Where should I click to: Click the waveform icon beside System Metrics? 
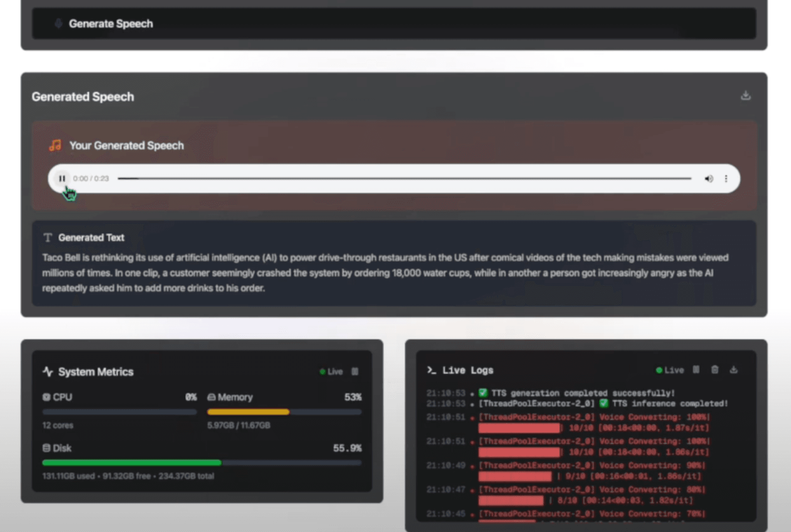click(x=47, y=371)
